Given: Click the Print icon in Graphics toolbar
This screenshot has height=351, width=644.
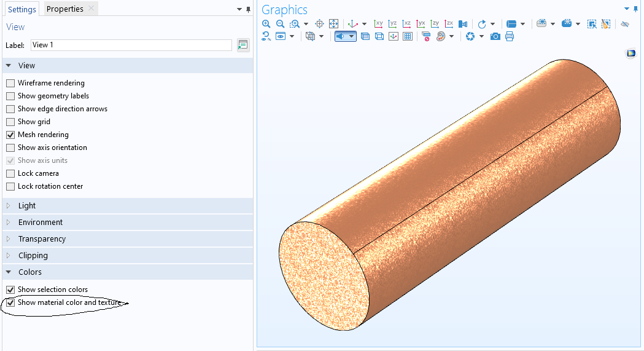Looking at the screenshot, I should [x=510, y=37].
